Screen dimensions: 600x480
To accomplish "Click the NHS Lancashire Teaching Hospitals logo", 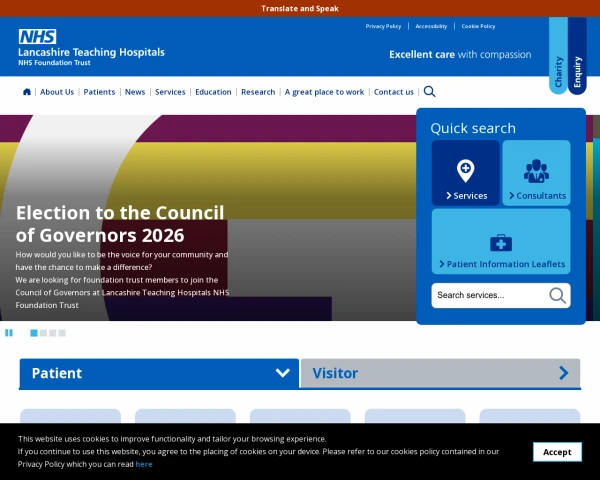I will 91,47.
